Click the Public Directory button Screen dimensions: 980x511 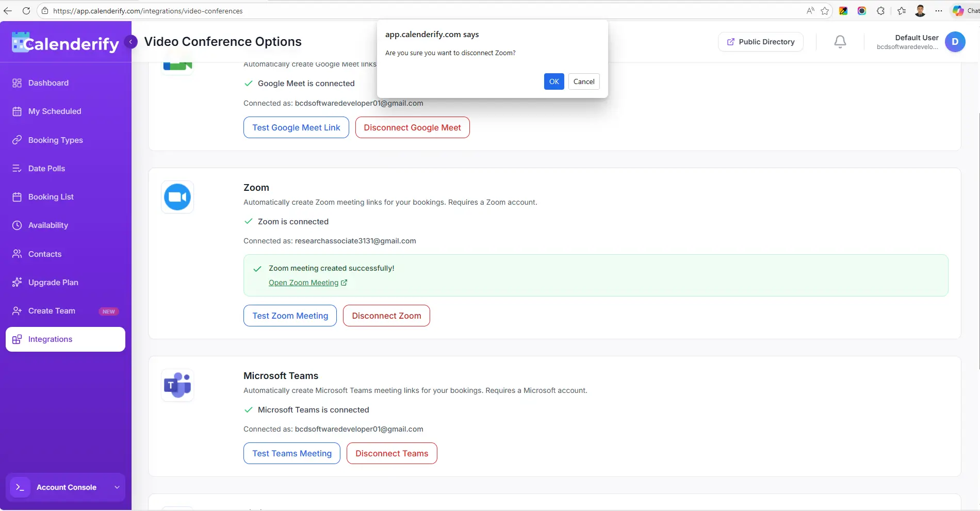coord(760,42)
